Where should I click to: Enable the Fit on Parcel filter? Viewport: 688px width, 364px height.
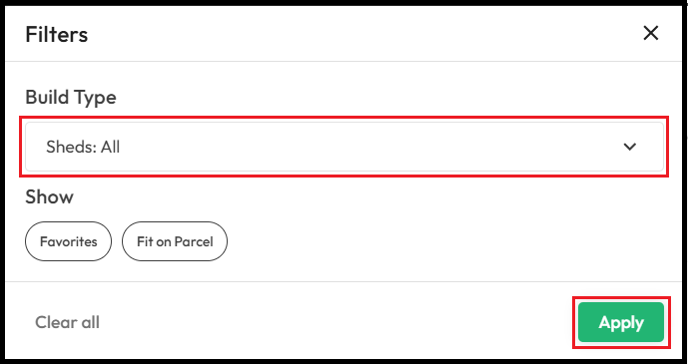point(175,241)
